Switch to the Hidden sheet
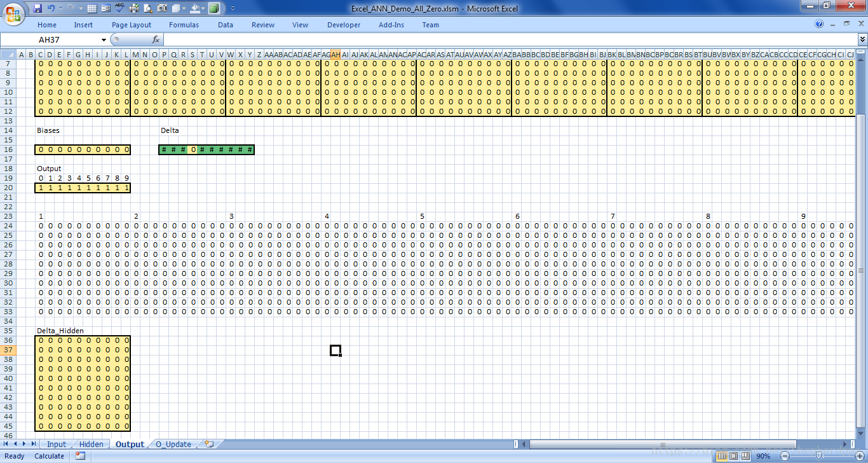868x463 pixels. 92,445
